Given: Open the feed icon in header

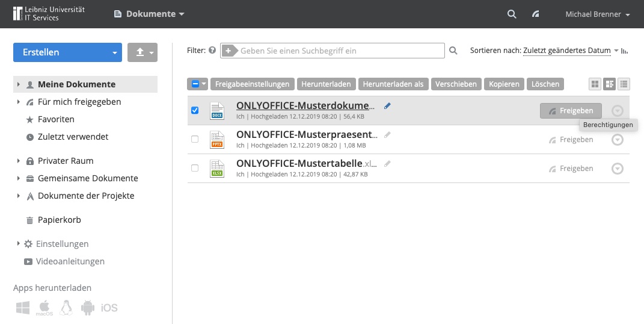Looking at the screenshot, I should tap(536, 14).
